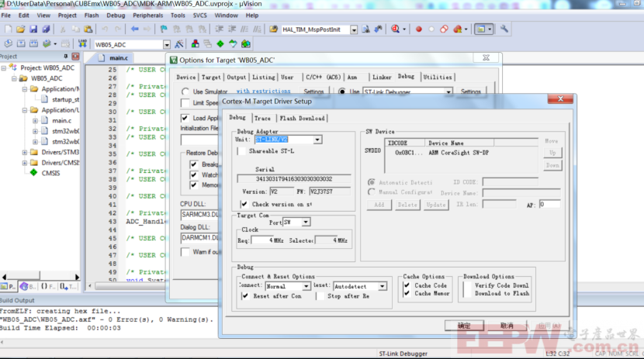Insert breakpoint with the red dot icon
This screenshot has height=359, width=644.
click(x=418, y=29)
